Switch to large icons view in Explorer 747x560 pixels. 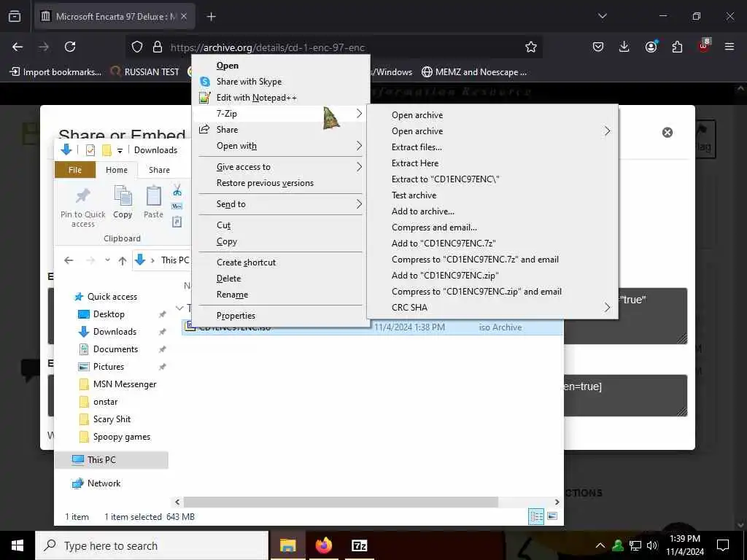[552, 516]
